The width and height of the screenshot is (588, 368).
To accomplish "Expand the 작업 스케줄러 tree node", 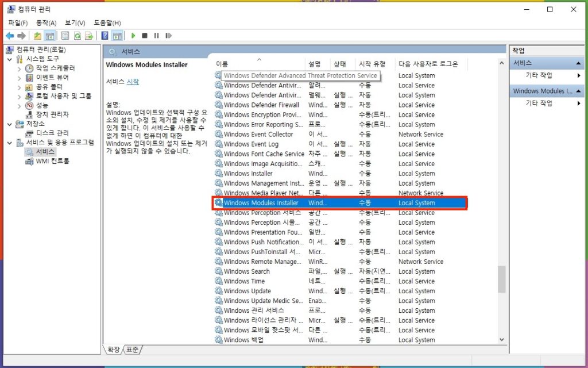I will point(20,69).
